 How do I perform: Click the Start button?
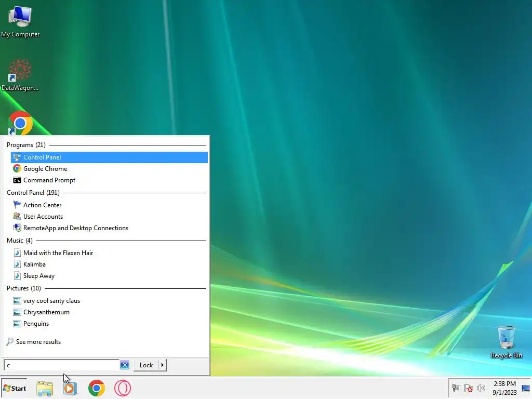pyautogui.click(x=14, y=389)
